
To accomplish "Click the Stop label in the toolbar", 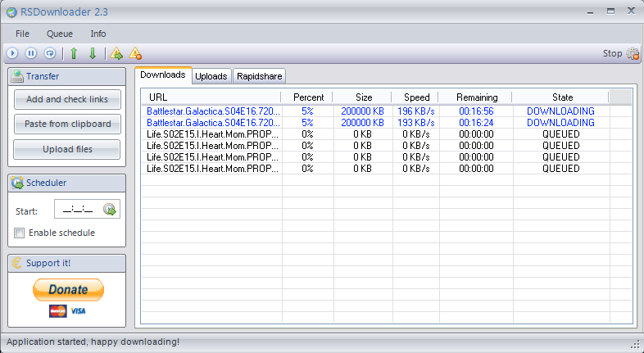I will coord(612,53).
